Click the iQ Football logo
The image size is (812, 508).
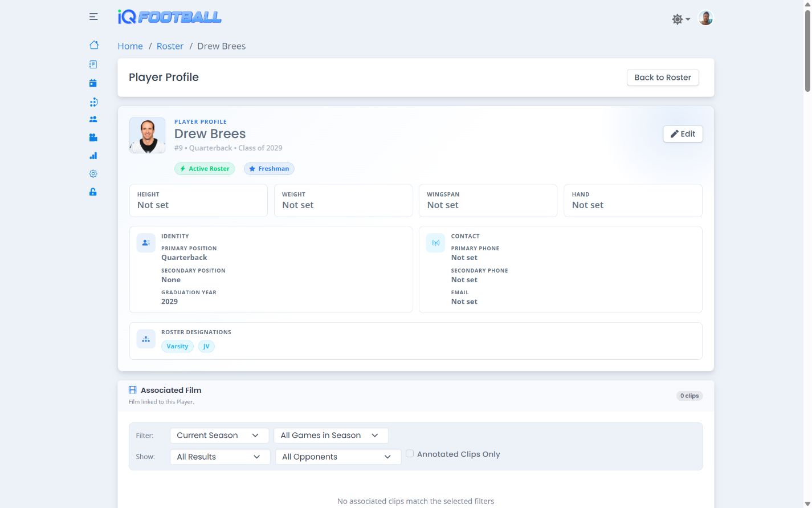pos(169,17)
